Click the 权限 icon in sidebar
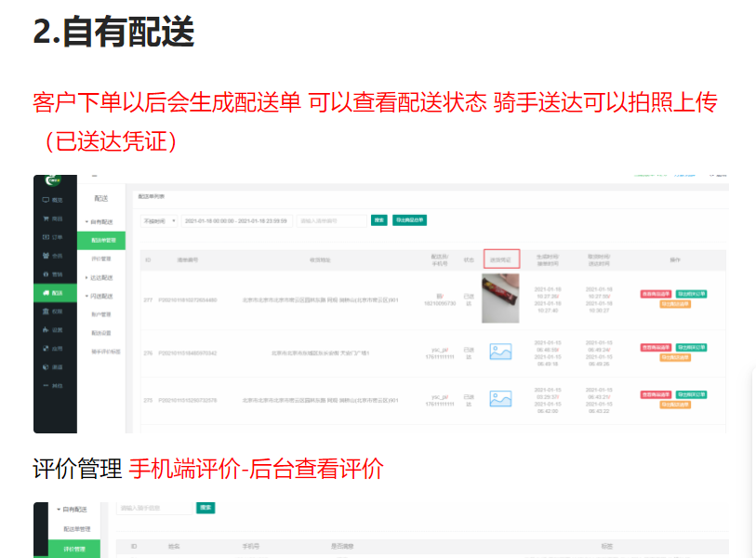Viewport: 756px width, 558px height. pos(46,312)
